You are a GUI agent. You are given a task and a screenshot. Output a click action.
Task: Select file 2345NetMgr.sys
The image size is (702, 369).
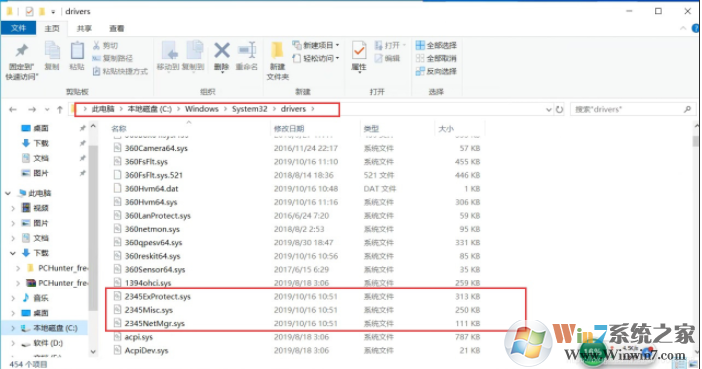pos(154,323)
